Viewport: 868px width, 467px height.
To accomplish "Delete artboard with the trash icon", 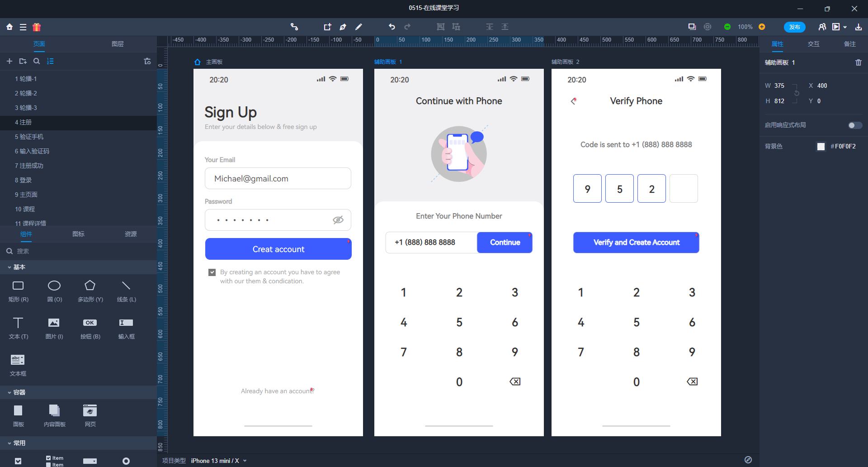I will pos(859,62).
